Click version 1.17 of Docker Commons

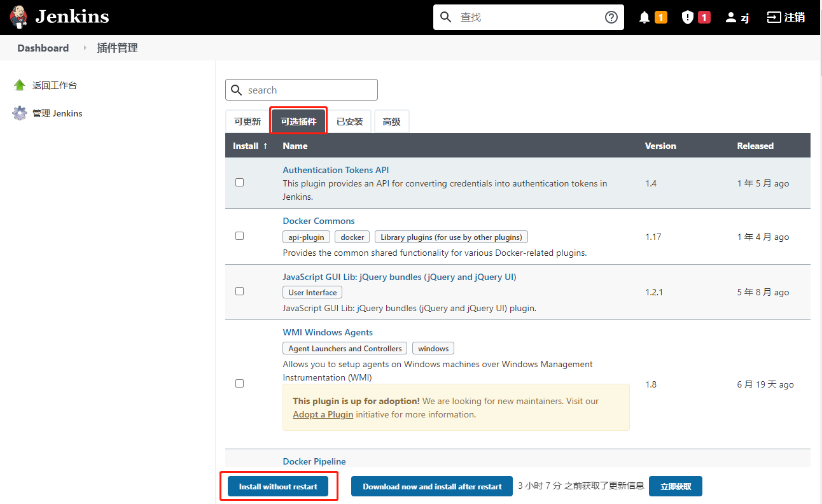click(653, 237)
